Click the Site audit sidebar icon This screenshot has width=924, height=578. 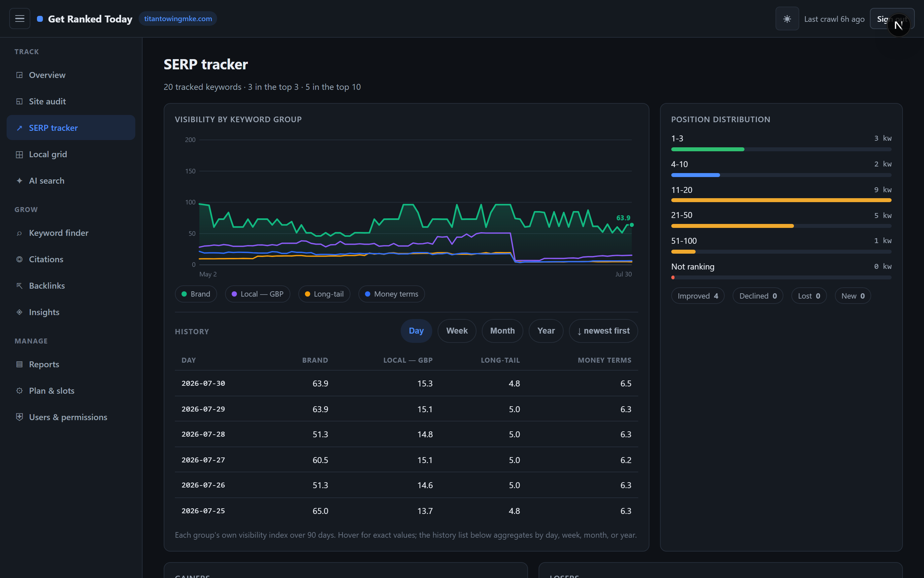(19, 101)
